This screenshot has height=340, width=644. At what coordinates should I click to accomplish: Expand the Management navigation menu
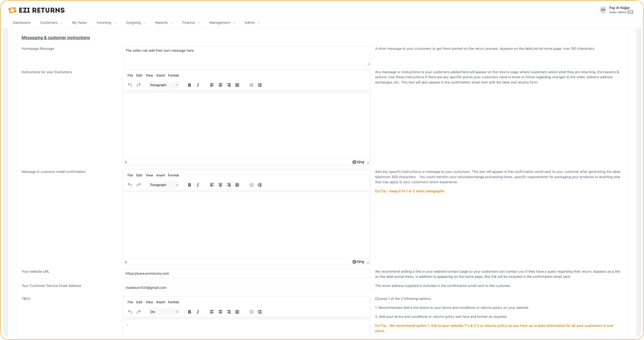tap(222, 23)
